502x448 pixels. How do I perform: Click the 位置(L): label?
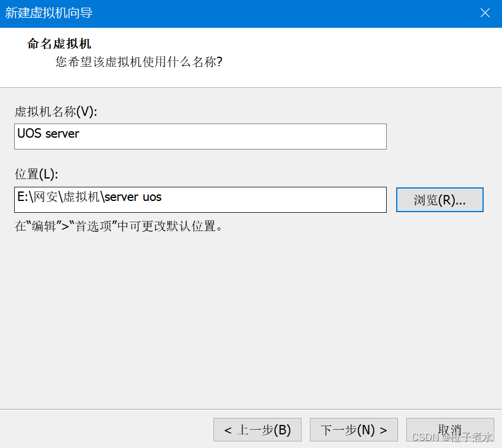tap(36, 174)
